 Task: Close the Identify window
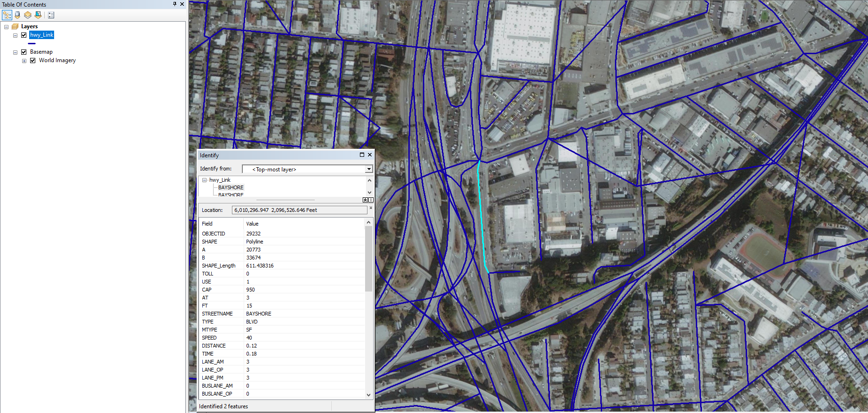pyautogui.click(x=370, y=155)
